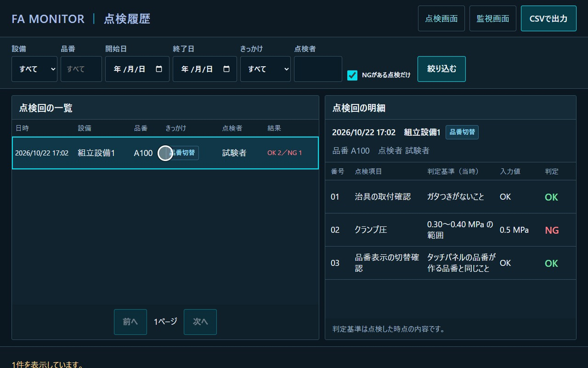The image size is (588, 368).
Task: Click the OK judgement for 治具の取付確認
Action: 551,197
